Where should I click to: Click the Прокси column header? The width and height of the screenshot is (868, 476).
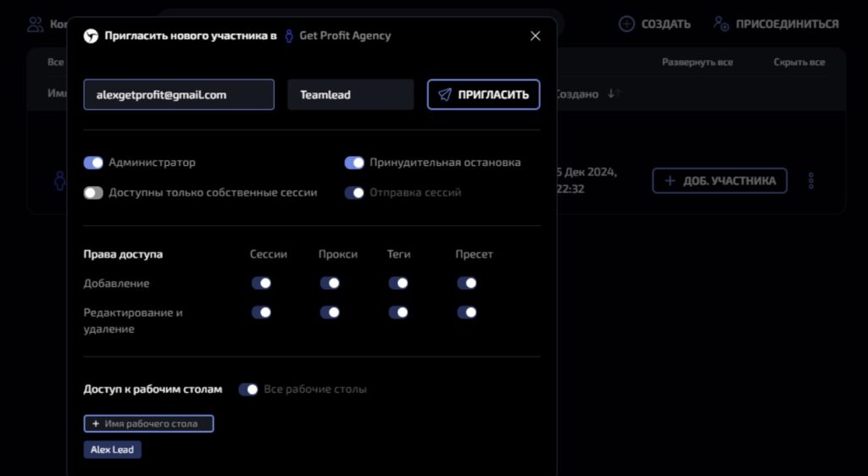337,254
